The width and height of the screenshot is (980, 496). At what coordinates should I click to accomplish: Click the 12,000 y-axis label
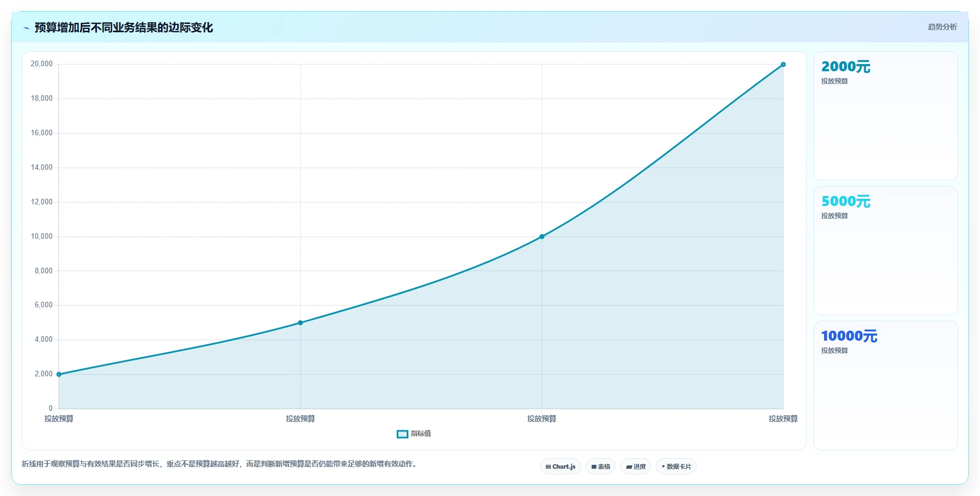[42, 202]
